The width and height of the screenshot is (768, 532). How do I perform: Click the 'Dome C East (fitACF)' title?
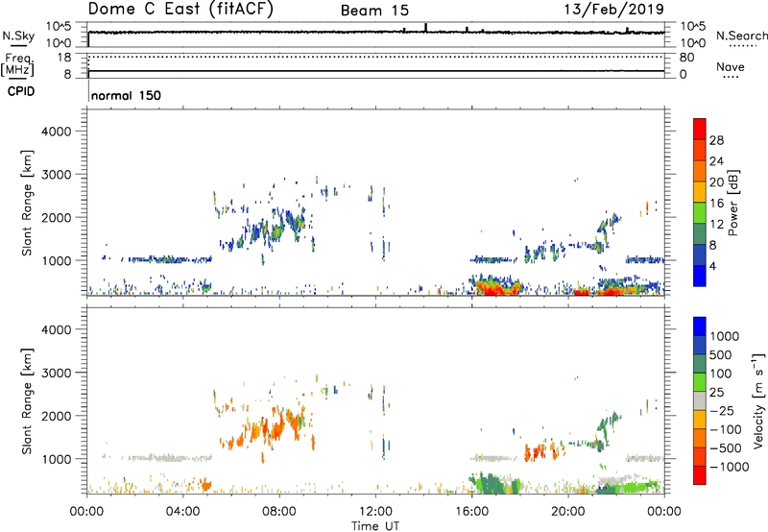pos(180,9)
